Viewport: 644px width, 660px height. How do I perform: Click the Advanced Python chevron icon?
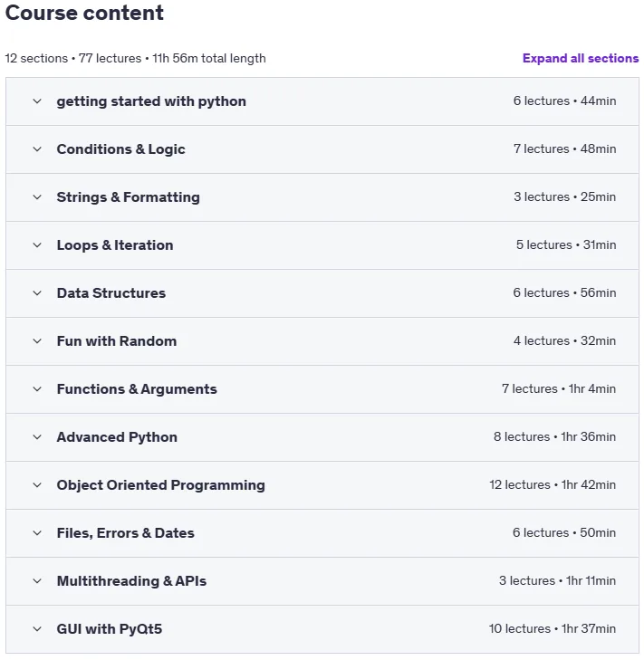pyautogui.click(x=37, y=437)
